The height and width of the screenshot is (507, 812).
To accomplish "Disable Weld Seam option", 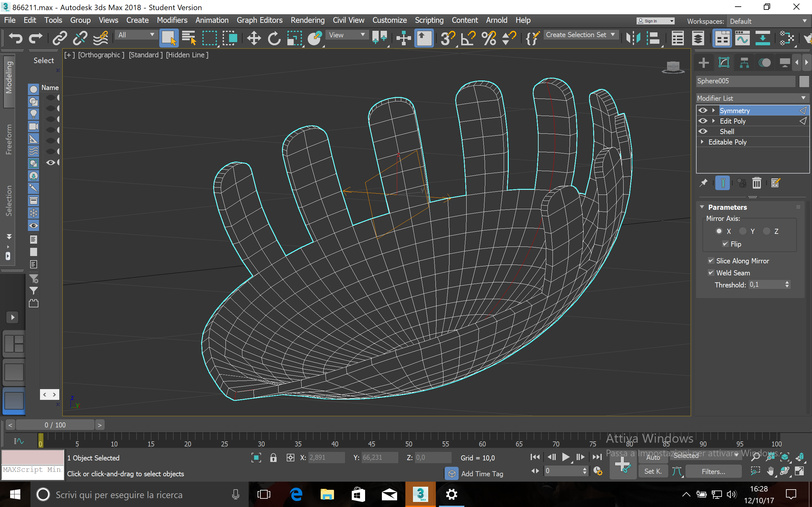I will 711,273.
